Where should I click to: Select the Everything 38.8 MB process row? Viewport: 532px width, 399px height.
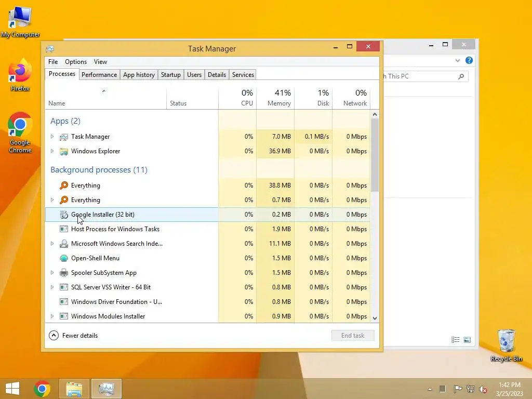pyautogui.click(x=208, y=185)
